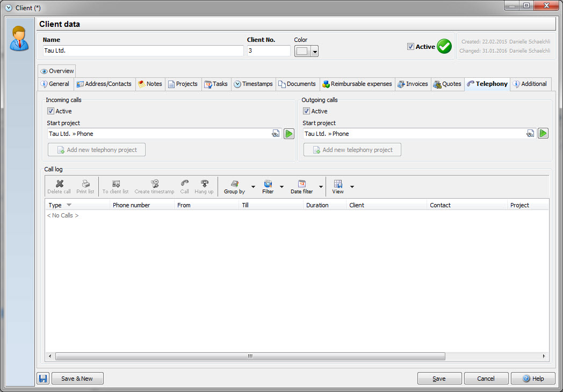Toggle the client Active checkbox

(x=410, y=47)
